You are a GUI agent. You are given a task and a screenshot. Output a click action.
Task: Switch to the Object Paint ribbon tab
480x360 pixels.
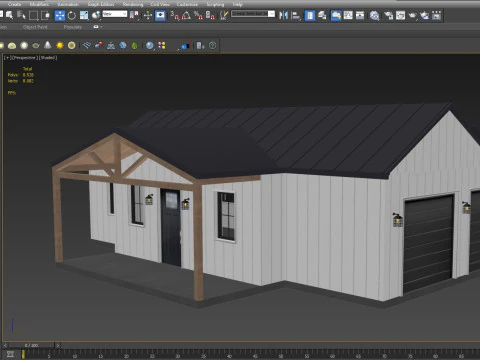35,27
